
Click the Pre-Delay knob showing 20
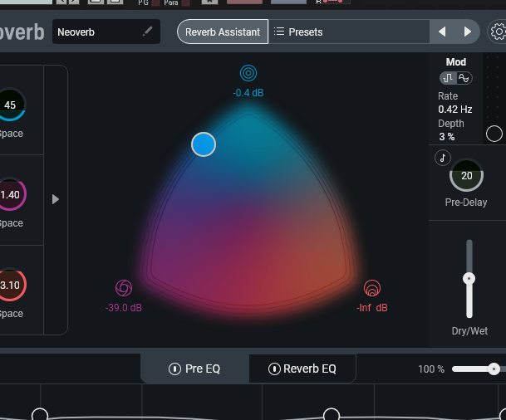[467, 176]
